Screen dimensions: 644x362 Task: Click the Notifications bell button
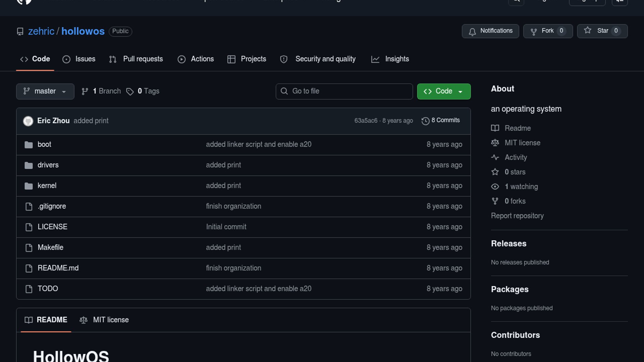tap(490, 31)
